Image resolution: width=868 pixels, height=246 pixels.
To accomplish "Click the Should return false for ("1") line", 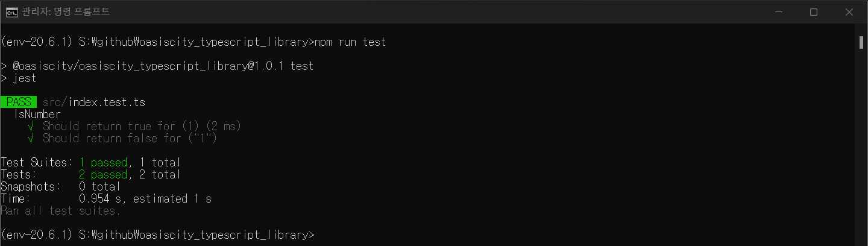I will pyautogui.click(x=130, y=138).
